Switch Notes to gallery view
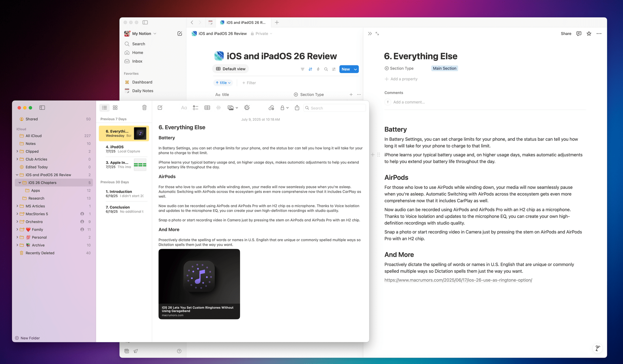This screenshot has height=364, width=623. (115, 108)
